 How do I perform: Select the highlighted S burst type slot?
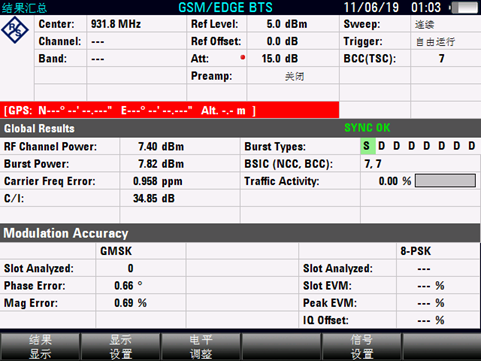368,146
